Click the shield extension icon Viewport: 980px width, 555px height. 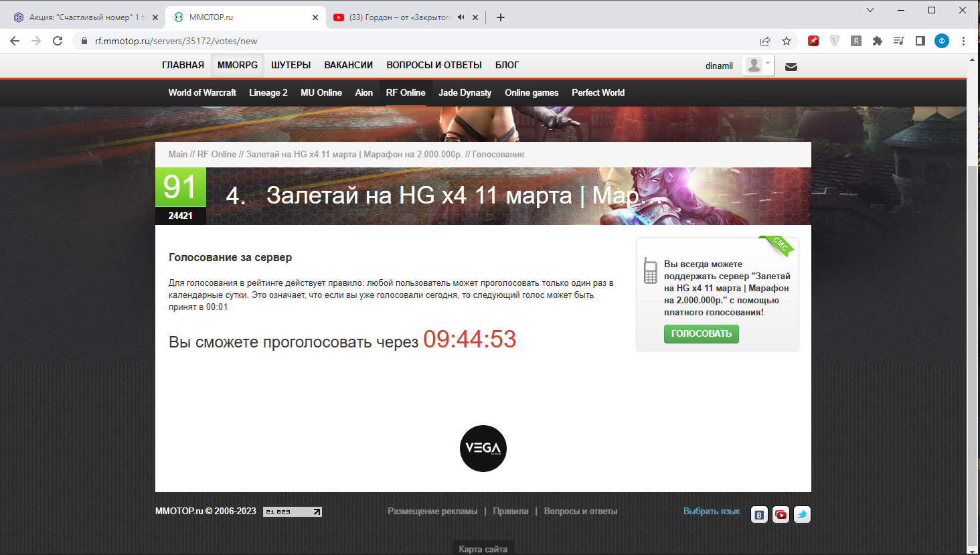835,41
